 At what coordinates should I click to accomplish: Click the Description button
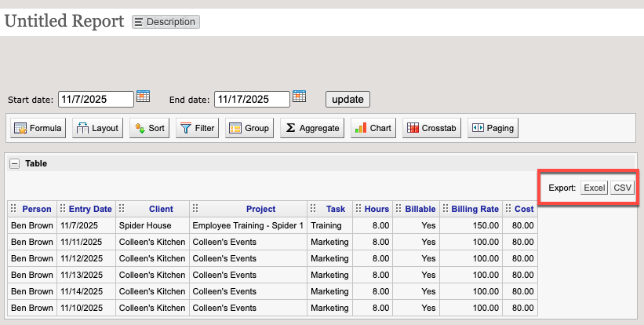(x=166, y=22)
